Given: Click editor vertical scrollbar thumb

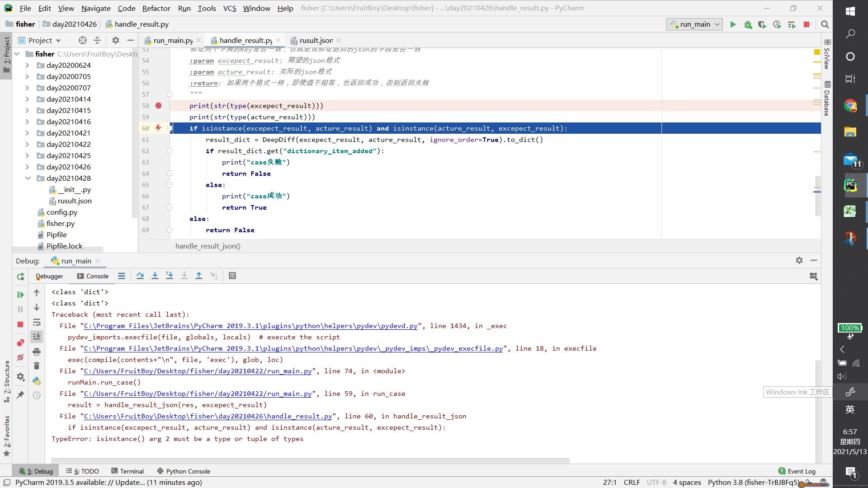Looking at the screenshot, I should tap(817, 196).
